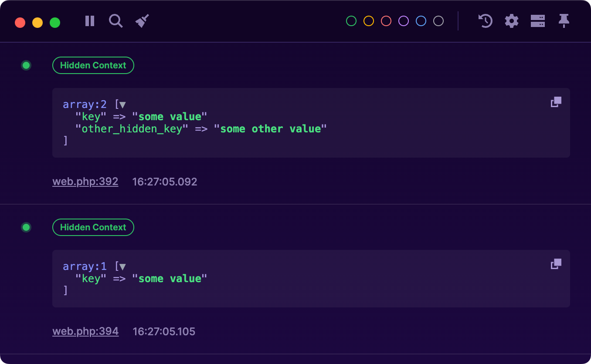Copy the two-item array payload

[x=556, y=101]
